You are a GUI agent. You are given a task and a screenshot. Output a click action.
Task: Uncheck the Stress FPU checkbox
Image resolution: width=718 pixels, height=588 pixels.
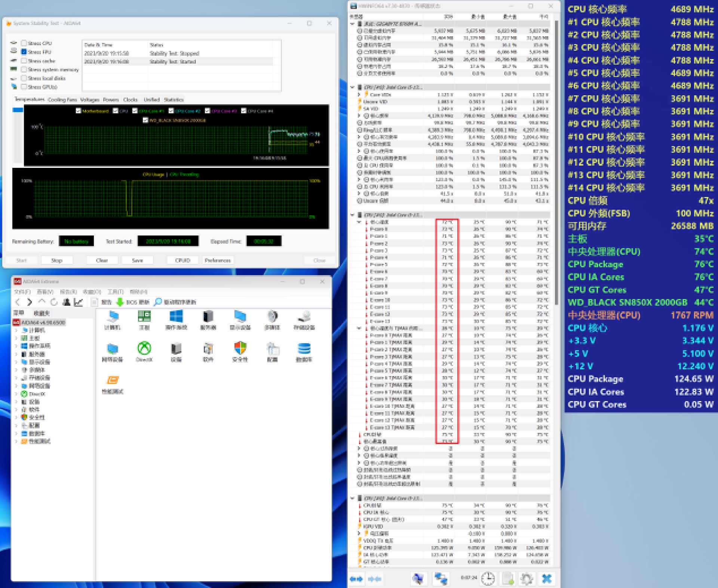point(24,52)
